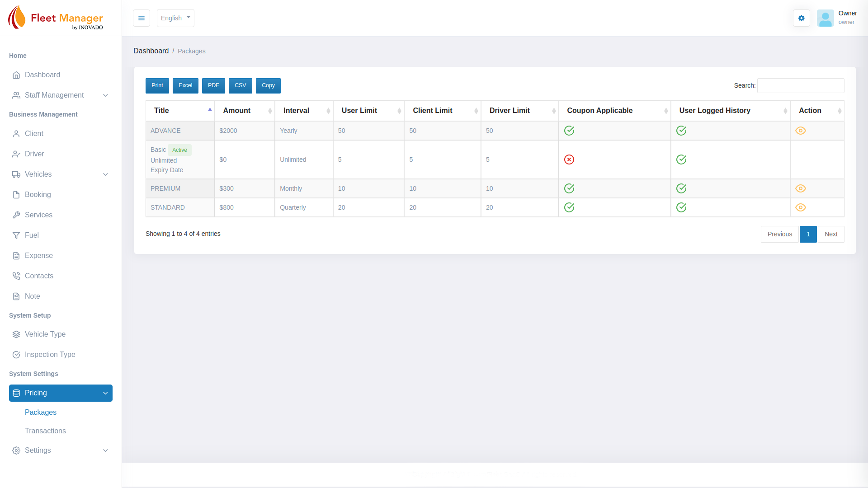Select the Packages submenu item
The height and width of the screenshot is (488, 868).
(41, 413)
